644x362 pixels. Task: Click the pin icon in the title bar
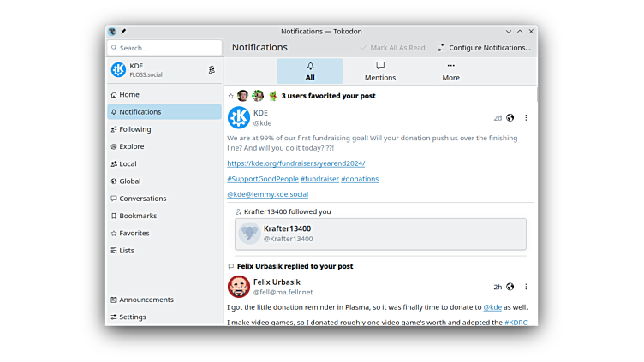[123, 31]
